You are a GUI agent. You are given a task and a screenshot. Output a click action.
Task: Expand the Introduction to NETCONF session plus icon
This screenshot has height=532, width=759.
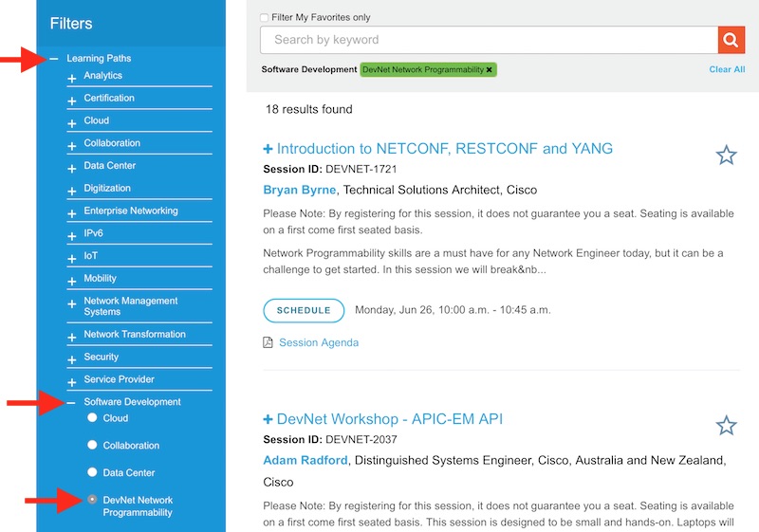[x=268, y=149]
